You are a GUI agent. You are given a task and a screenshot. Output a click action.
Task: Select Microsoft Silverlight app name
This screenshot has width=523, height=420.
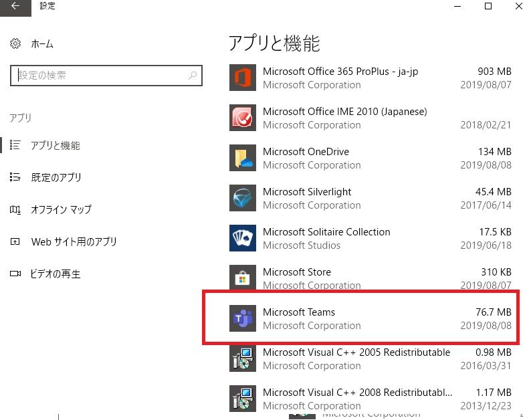[307, 192]
